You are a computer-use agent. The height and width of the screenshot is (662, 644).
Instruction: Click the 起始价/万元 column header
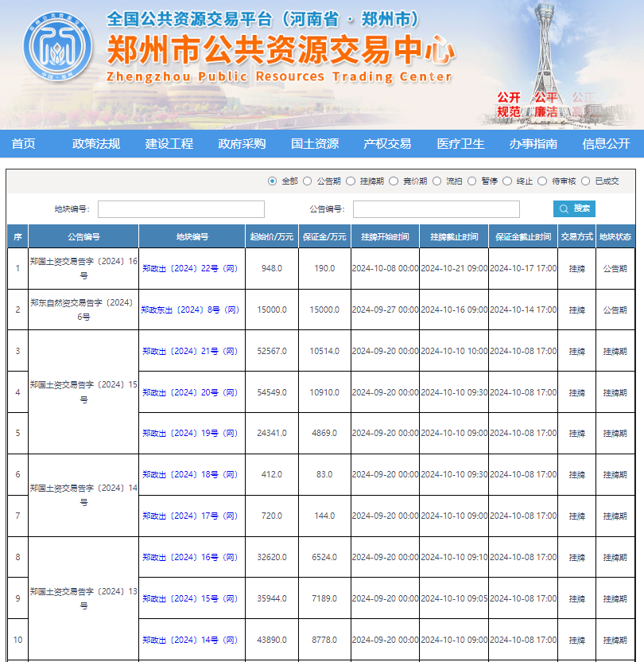271,237
